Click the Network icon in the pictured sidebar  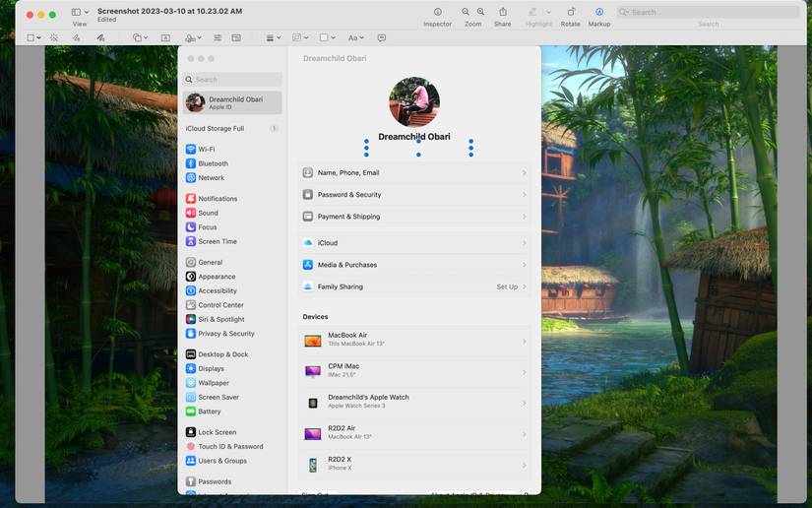(191, 177)
